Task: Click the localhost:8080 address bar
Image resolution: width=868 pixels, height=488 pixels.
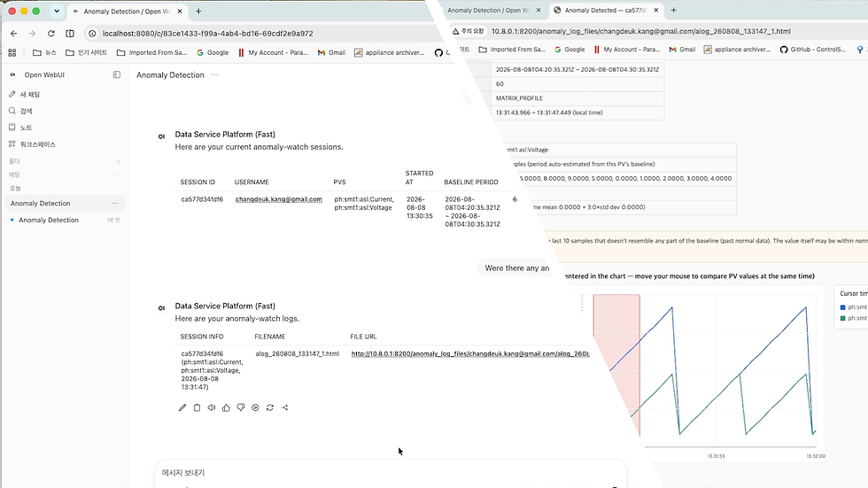Action: [x=207, y=33]
